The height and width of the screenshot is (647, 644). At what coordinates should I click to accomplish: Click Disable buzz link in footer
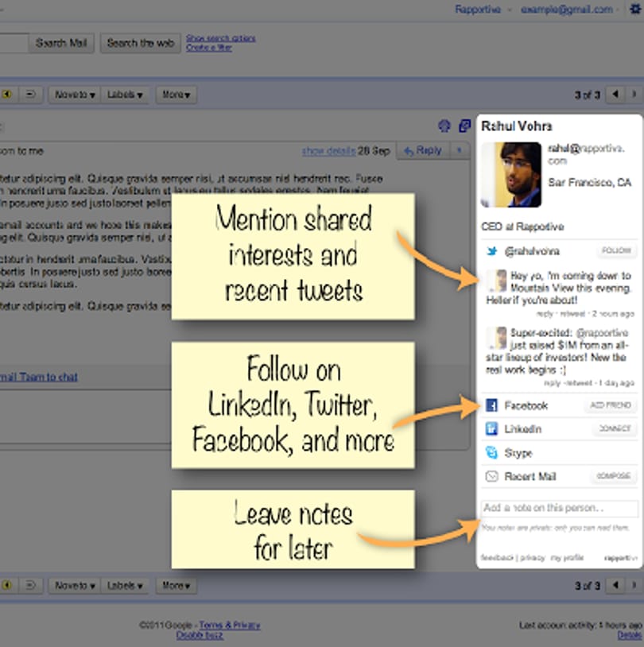point(200,635)
